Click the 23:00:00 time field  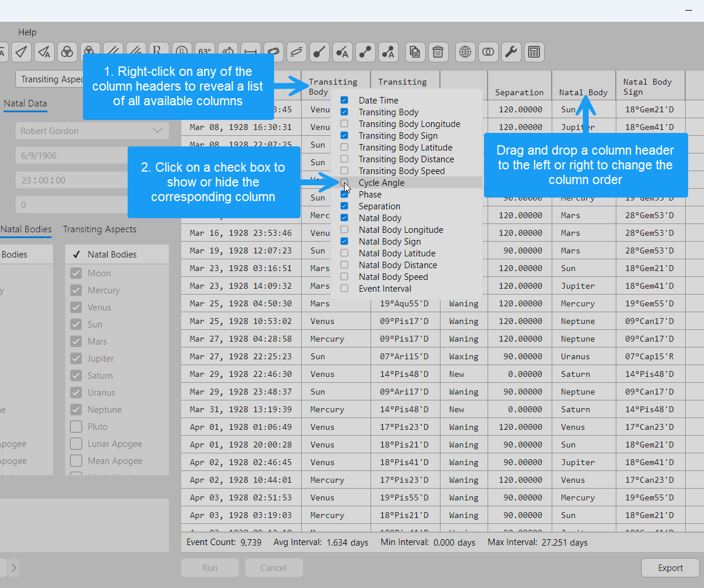[x=72, y=181]
